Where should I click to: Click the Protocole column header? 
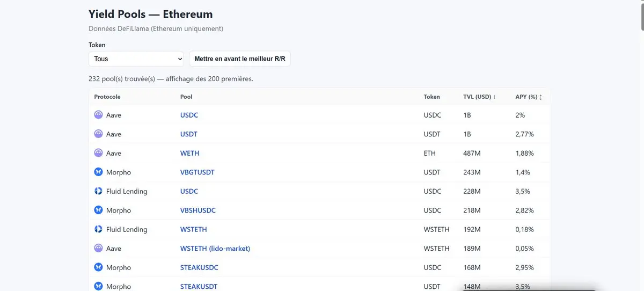click(107, 97)
